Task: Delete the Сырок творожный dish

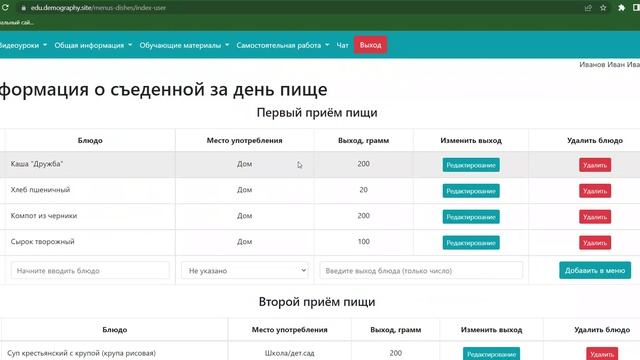Action: [595, 243]
